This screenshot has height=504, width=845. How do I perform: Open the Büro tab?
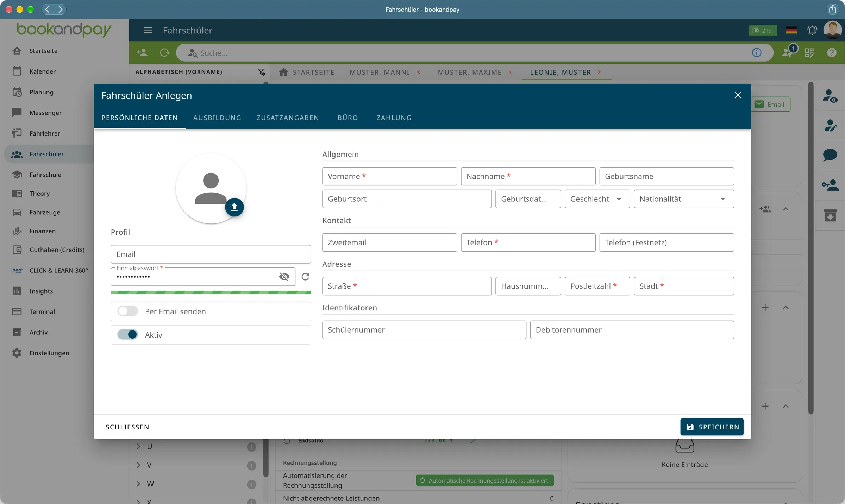click(x=348, y=118)
